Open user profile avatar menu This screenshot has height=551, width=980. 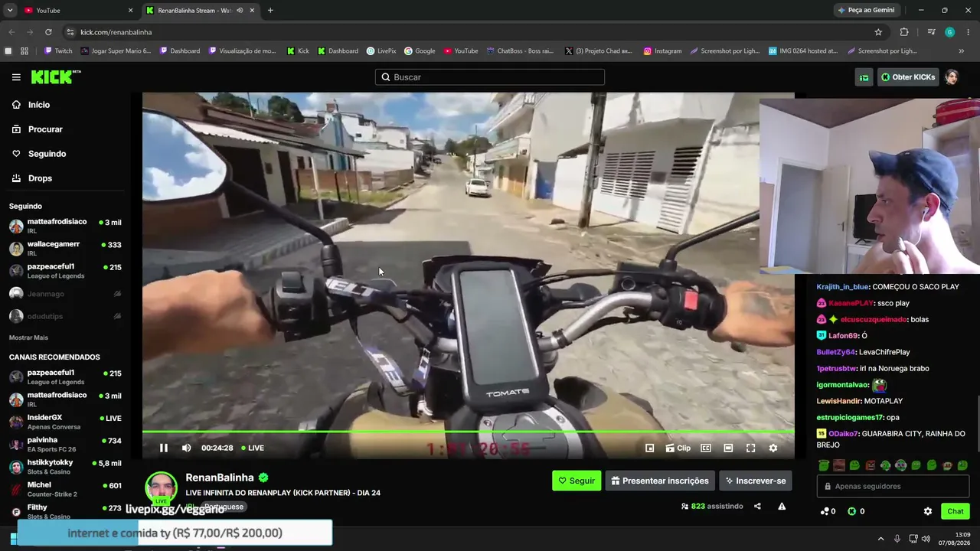point(952,77)
